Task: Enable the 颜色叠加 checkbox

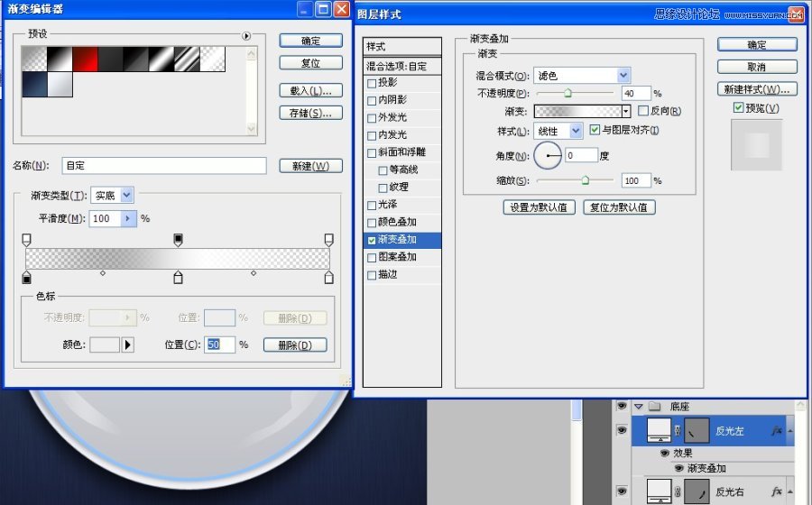Action: [x=372, y=223]
